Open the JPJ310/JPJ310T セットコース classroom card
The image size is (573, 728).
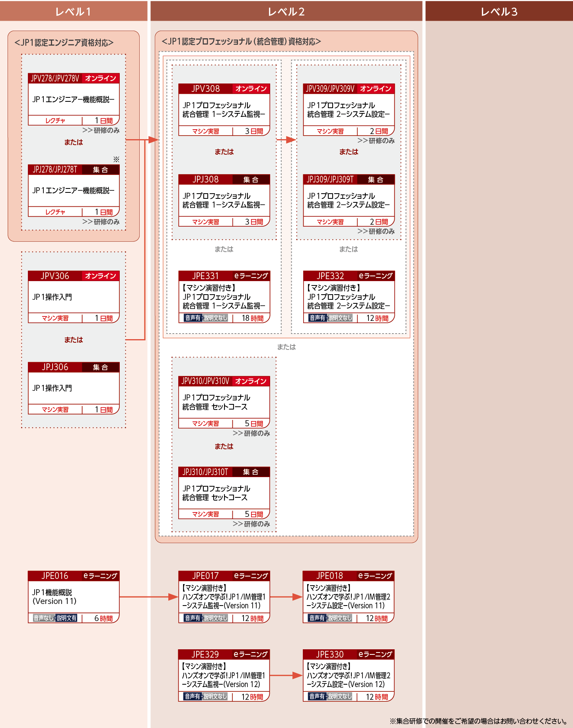coord(224,493)
